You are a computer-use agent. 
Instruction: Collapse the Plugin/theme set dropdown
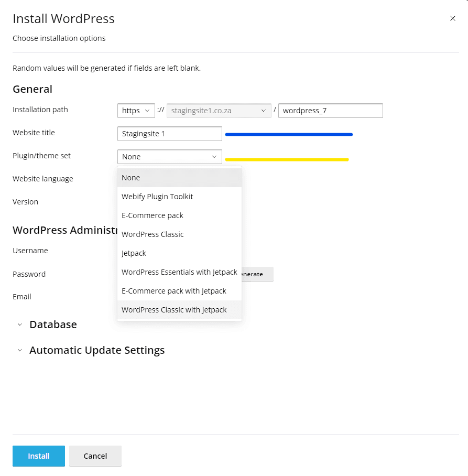[170, 157]
